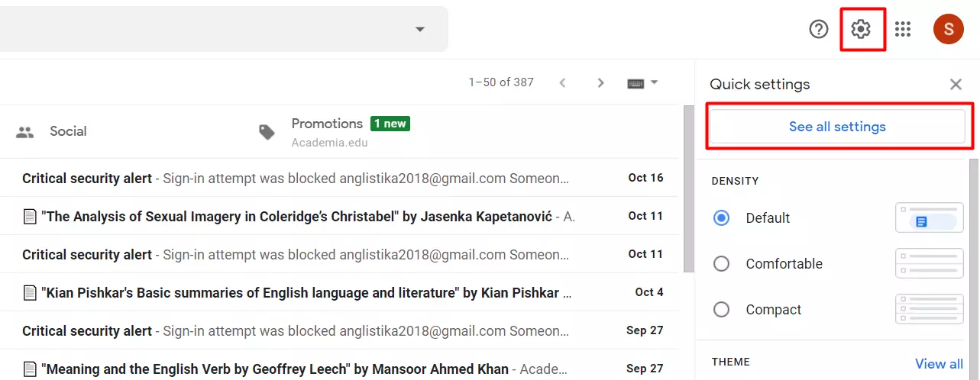The height and width of the screenshot is (380, 980).
Task: Select the Compact density option
Action: click(721, 310)
